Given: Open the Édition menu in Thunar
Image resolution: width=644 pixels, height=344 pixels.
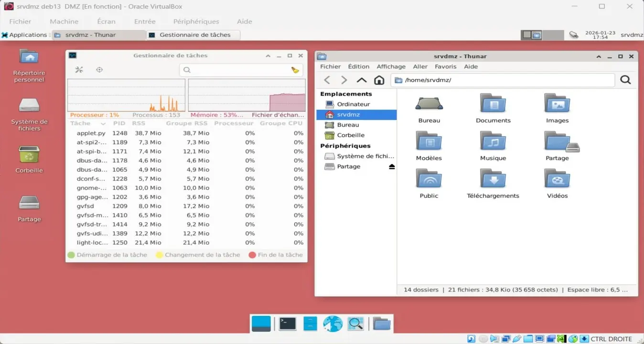Looking at the screenshot, I should (358, 66).
